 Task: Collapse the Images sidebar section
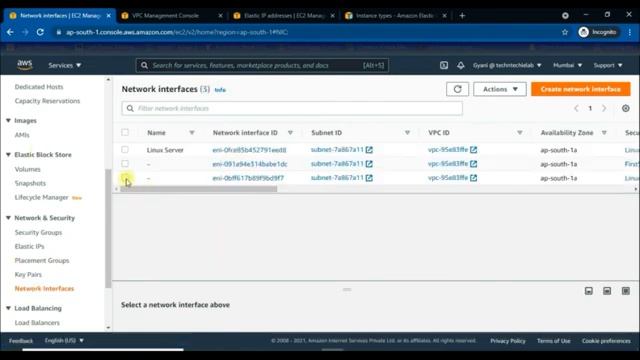coord(8,120)
